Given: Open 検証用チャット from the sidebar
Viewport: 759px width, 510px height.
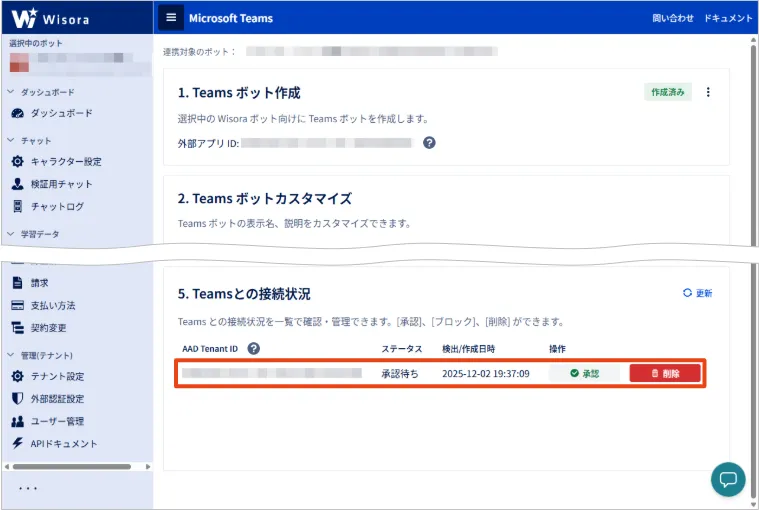Looking at the screenshot, I should point(61,184).
